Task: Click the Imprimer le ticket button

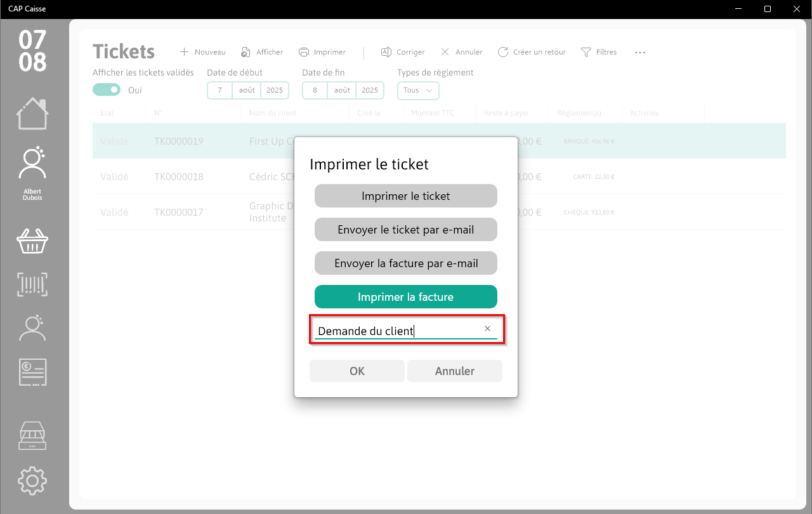Action: (x=406, y=196)
